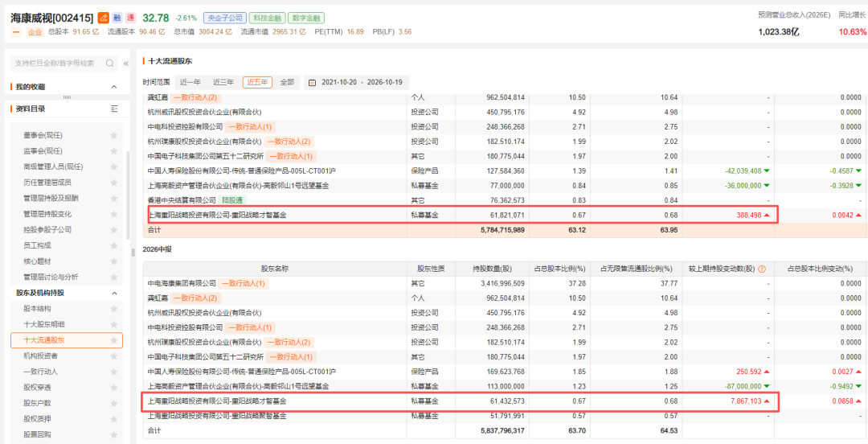Open 十大股东明细 in the sidebar
This screenshot has height=444, width=868.
pos(43,324)
